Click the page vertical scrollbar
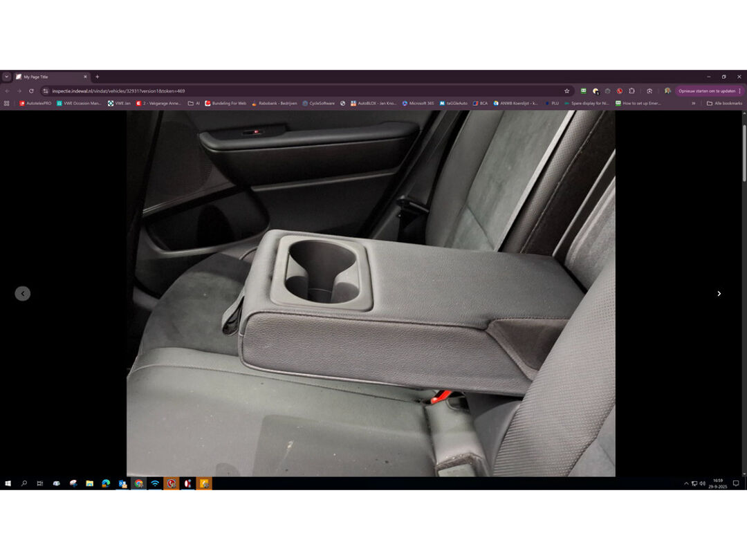The height and width of the screenshot is (560, 747). click(744, 152)
